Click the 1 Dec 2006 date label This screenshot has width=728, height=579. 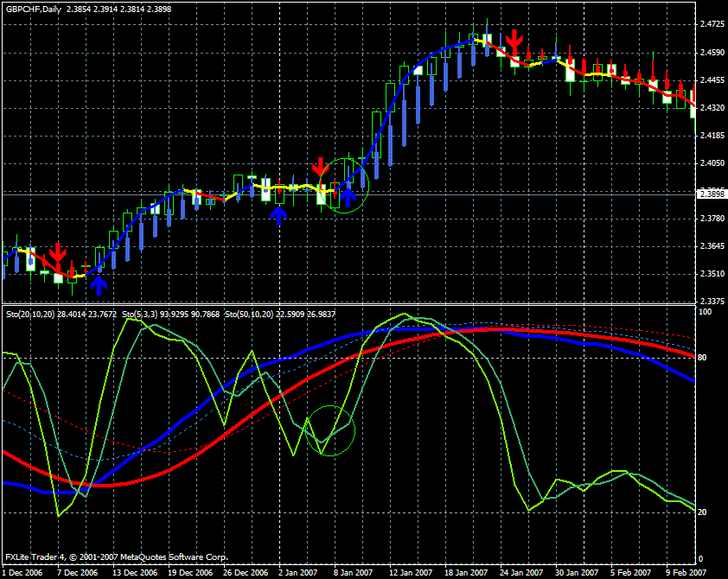click(x=22, y=572)
